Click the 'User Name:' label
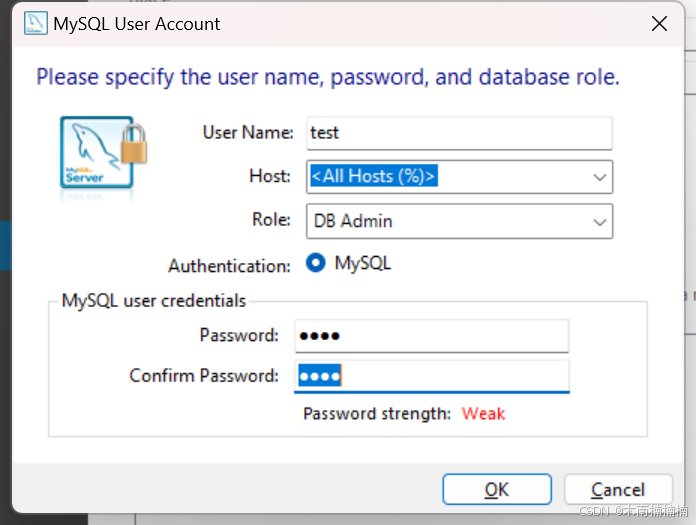Image resolution: width=696 pixels, height=525 pixels. (x=248, y=133)
